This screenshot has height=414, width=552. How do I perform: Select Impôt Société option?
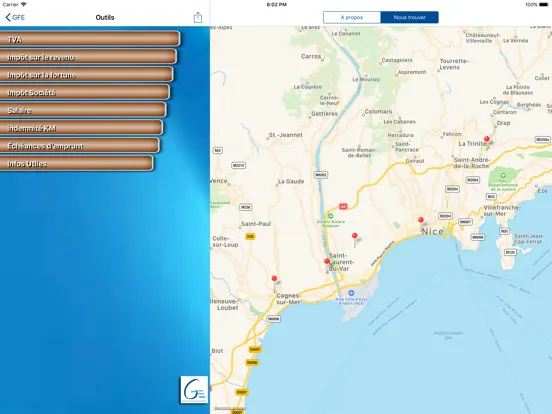(84, 92)
